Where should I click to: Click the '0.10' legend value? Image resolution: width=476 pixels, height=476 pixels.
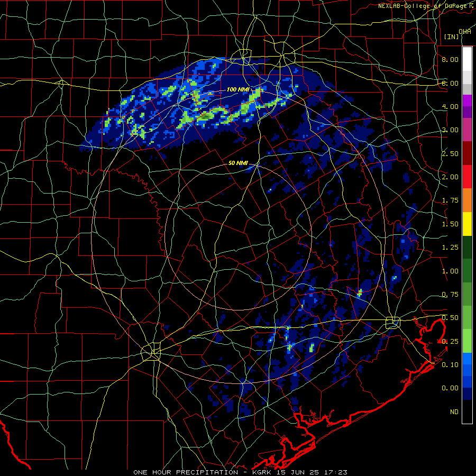[x=450, y=364]
